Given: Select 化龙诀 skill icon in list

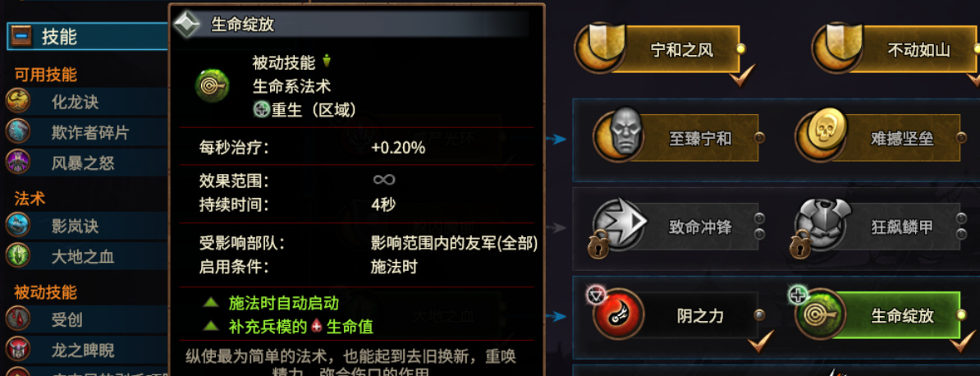Looking at the screenshot, I should point(18,101).
